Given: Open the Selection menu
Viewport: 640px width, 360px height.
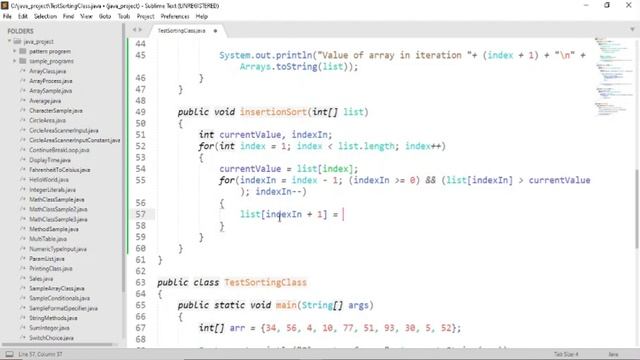Looking at the screenshot, I should [45, 16].
